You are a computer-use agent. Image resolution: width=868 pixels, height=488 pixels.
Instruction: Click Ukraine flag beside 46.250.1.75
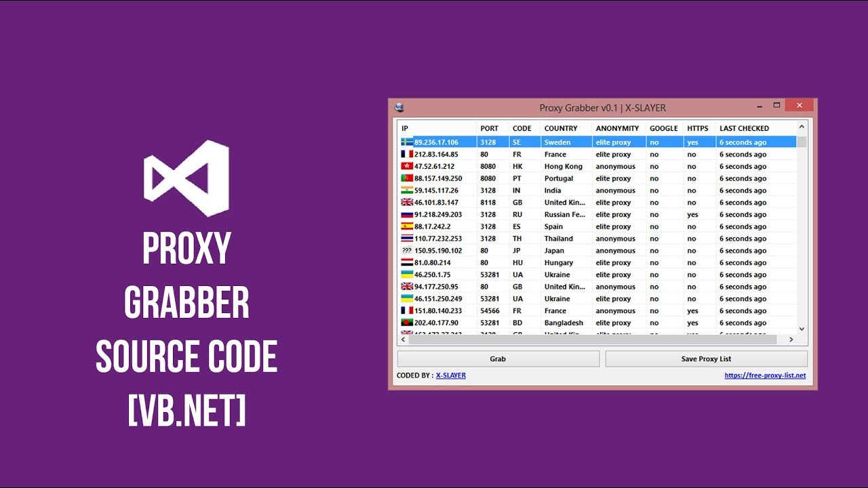point(407,274)
